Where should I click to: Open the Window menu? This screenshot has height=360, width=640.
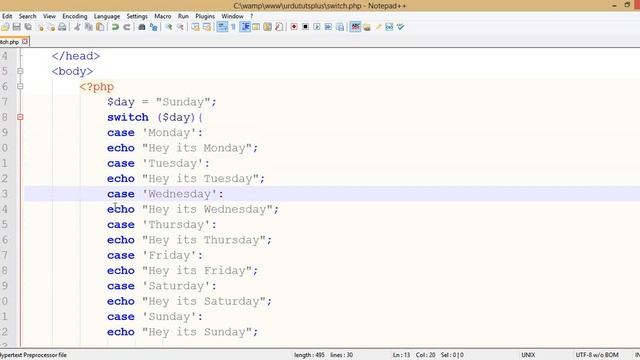click(x=232, y=16)
